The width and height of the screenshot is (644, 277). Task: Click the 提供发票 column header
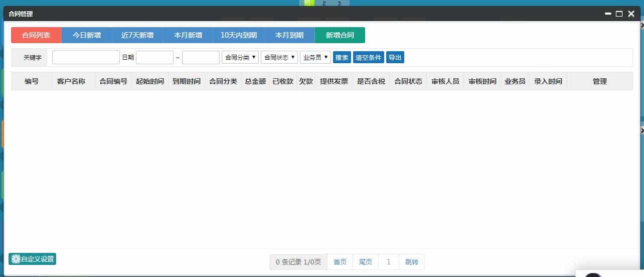click(334, 81)
